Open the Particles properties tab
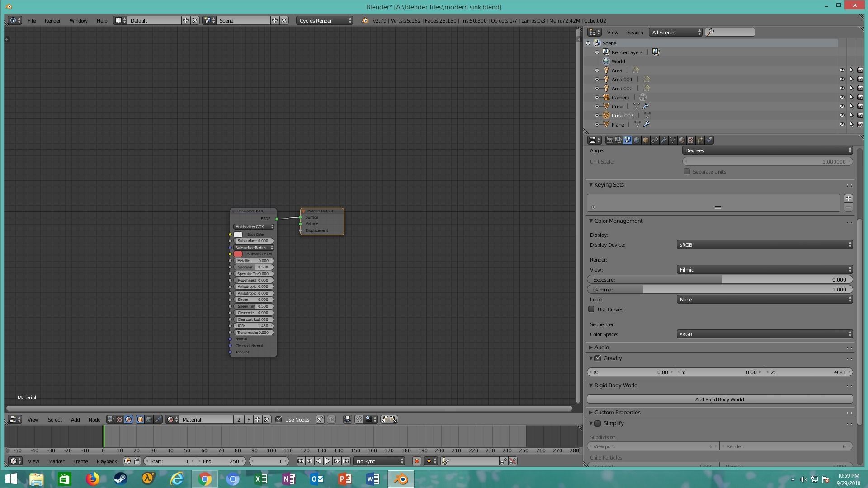The width and height of the screenshot is (868, 488). tap(700, 140)
